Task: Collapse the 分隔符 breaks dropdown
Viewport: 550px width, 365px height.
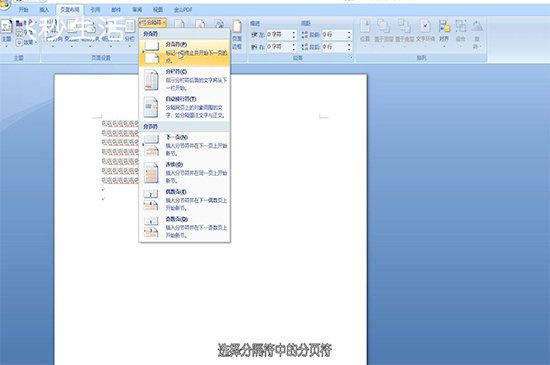Action: tap(153, 22)
